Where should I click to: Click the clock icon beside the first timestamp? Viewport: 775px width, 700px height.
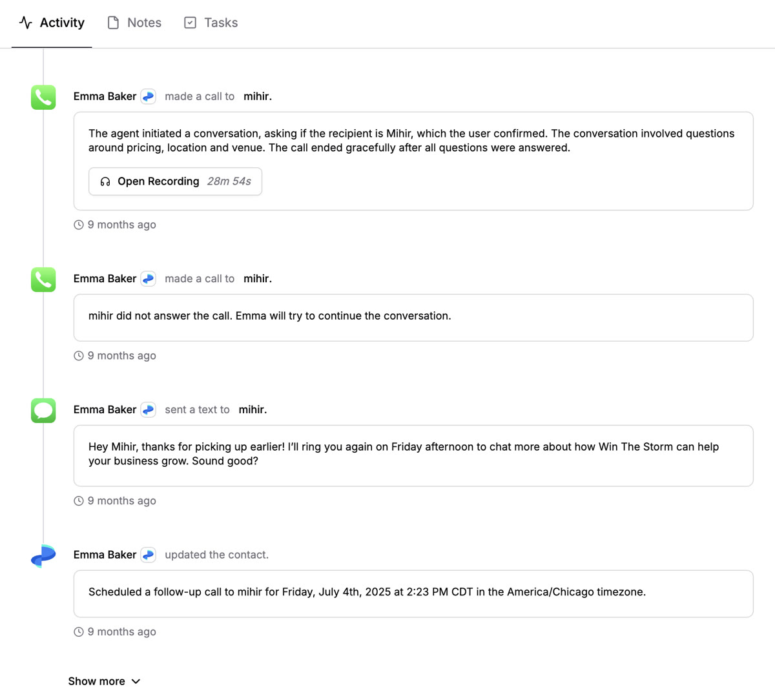78,224
